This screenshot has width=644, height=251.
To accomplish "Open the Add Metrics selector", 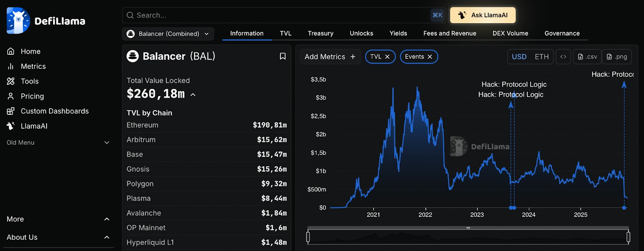I will click(x=330, y=57).
